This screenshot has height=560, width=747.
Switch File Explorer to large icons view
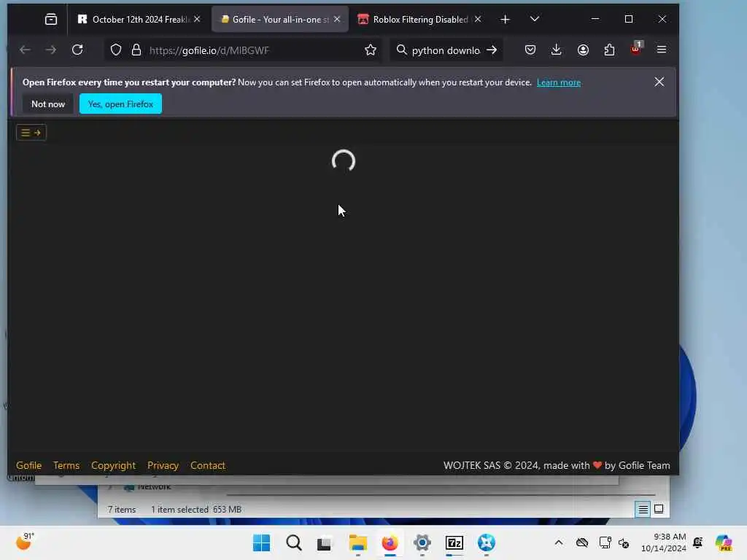click(659, 509)
